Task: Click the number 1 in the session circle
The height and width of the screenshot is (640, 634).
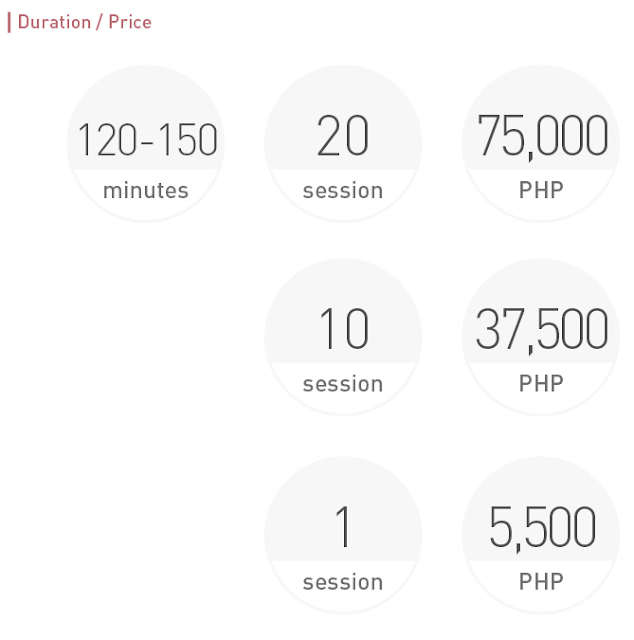Action: coord(343,528)
